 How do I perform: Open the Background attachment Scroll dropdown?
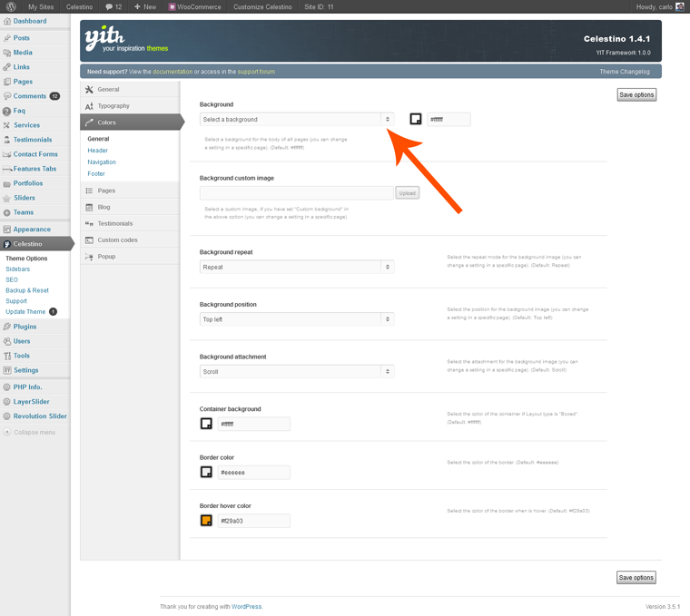(x=297, y=372)
